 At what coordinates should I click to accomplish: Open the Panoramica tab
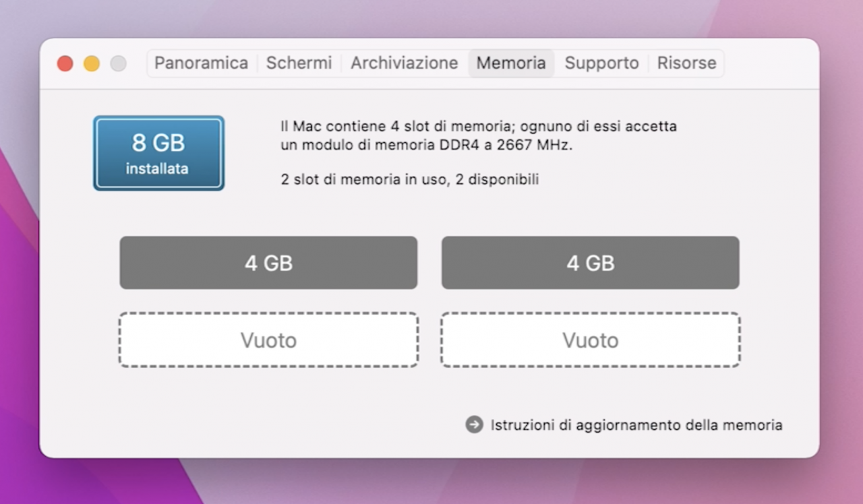coord(201,63)
